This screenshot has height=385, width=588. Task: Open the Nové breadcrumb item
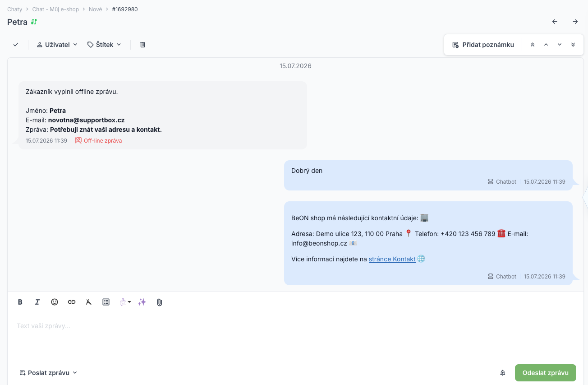click(x=96, y=9)
